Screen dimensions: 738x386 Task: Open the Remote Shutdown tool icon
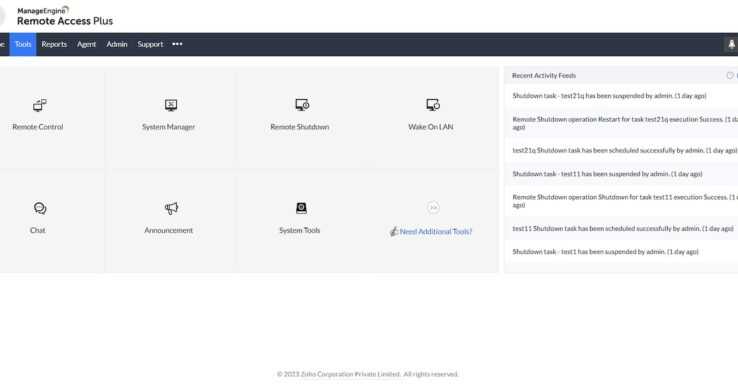coord(302,105)
